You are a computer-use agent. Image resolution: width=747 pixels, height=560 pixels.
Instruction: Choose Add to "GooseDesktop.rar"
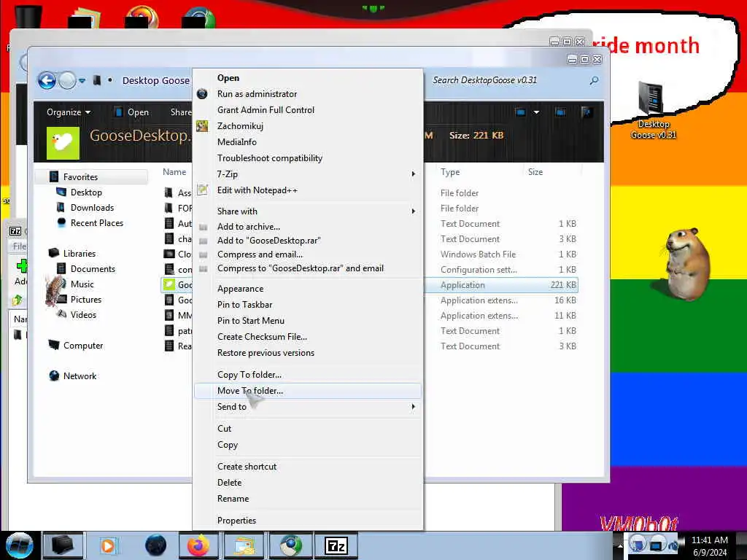click(x=307, y=241)
